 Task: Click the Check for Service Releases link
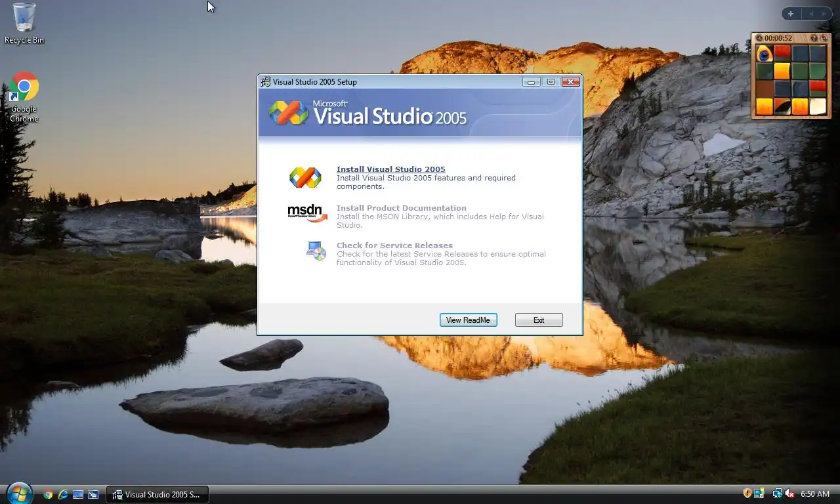394,245
